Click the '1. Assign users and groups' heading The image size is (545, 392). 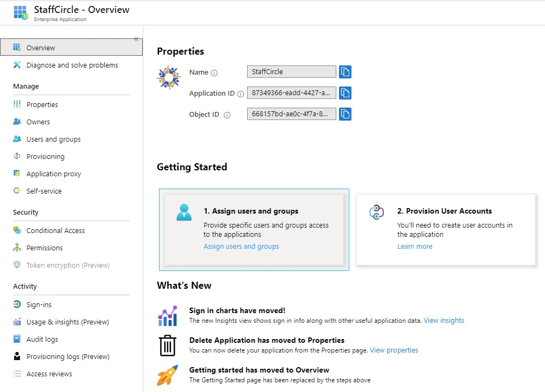251,211
